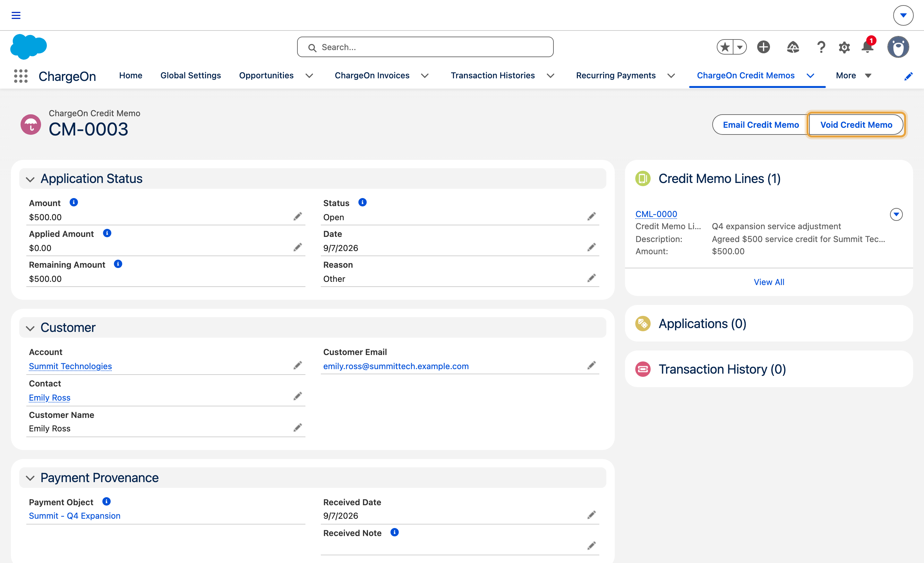
Task: Open the Trailhead guidance icon
Action: tap(792, 47)
